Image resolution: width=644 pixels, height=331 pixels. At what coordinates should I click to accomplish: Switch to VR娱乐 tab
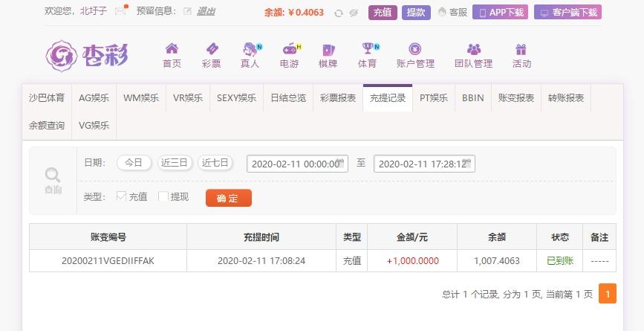pos(188,98)
